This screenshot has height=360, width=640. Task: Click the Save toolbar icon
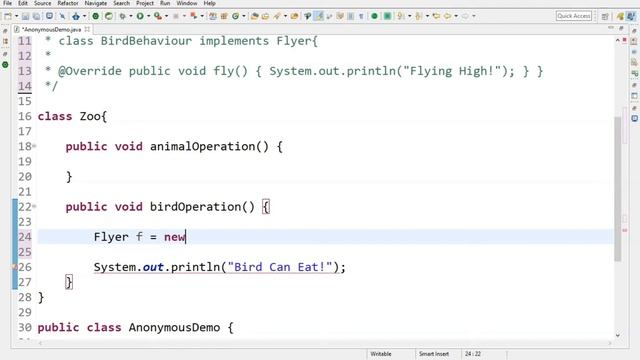[25, 16]
